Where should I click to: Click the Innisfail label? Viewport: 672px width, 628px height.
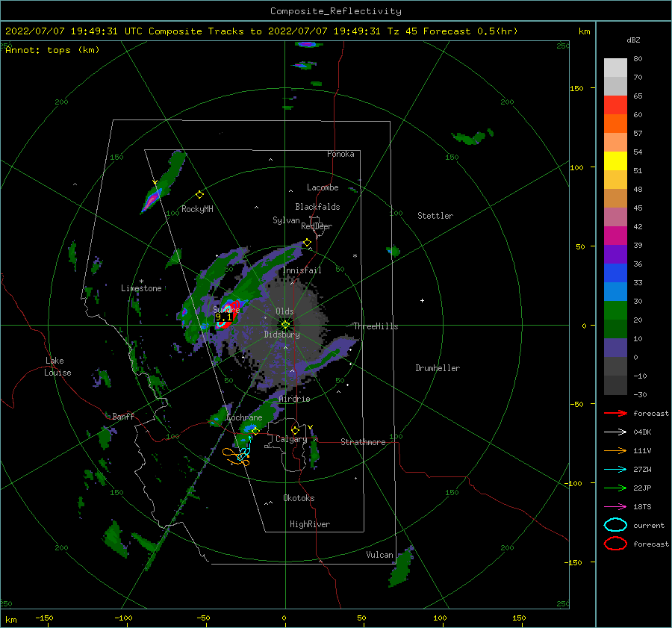click(x=302, y=270)
